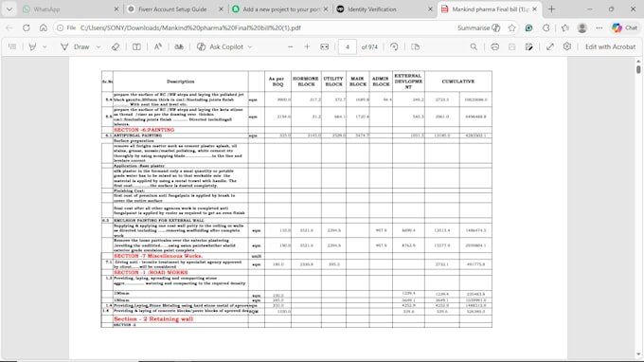The width and height of the screenshot is (644, 362).
Task: Click SECTION -1 :ROAD WORKS heading
Action: pyautogui.click(x=151, y=272)
